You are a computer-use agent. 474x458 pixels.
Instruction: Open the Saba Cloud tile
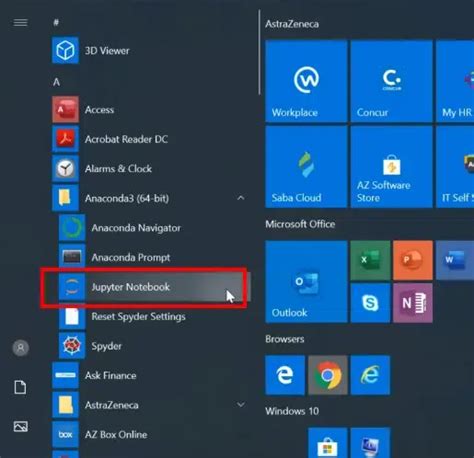306,167
